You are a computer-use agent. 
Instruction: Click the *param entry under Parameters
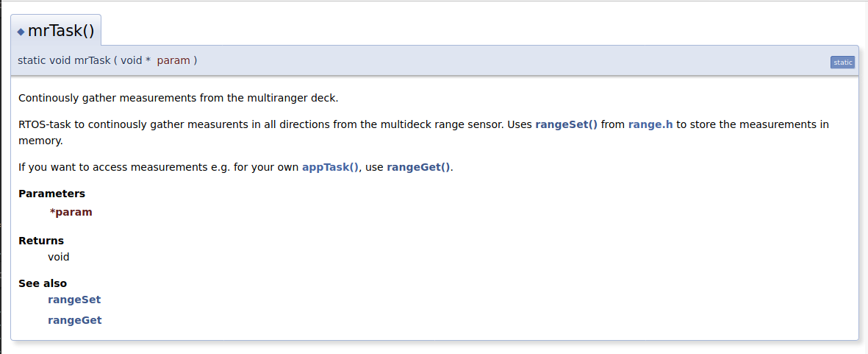tap(71, 212)
